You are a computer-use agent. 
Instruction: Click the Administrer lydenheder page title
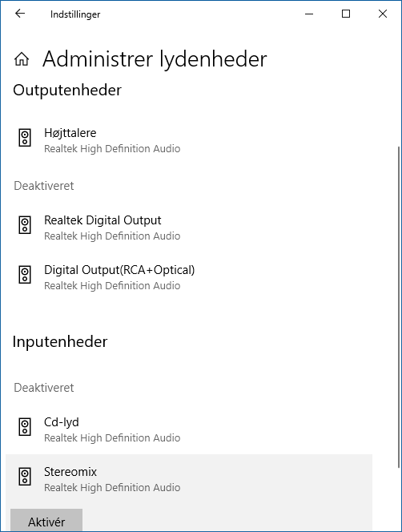155,59
